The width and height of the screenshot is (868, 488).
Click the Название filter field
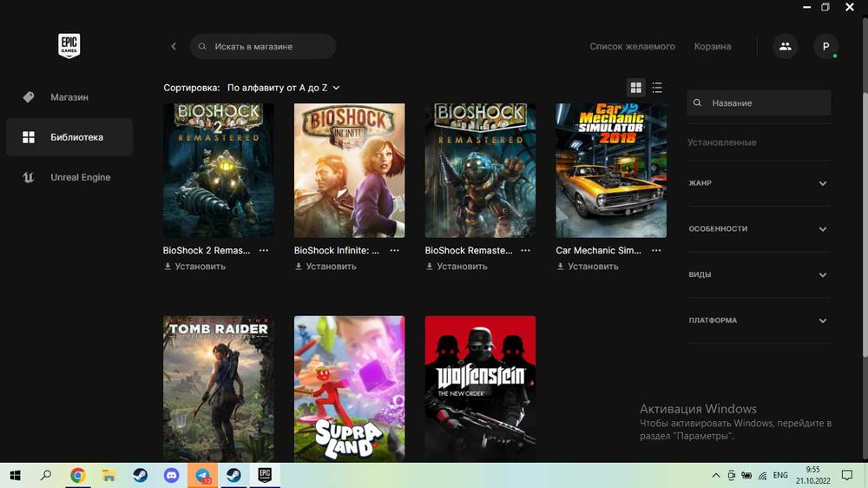(759, 103)
